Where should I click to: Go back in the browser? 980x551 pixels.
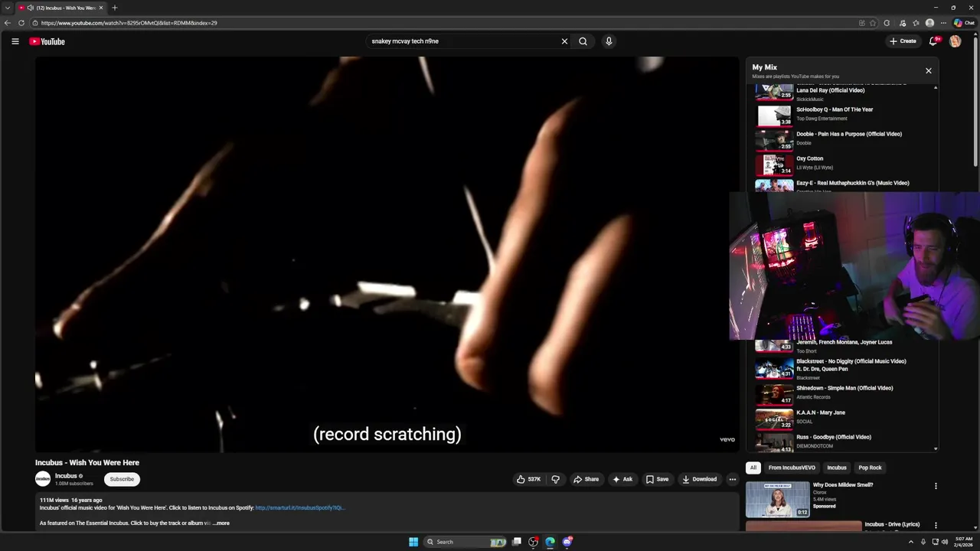8,23
